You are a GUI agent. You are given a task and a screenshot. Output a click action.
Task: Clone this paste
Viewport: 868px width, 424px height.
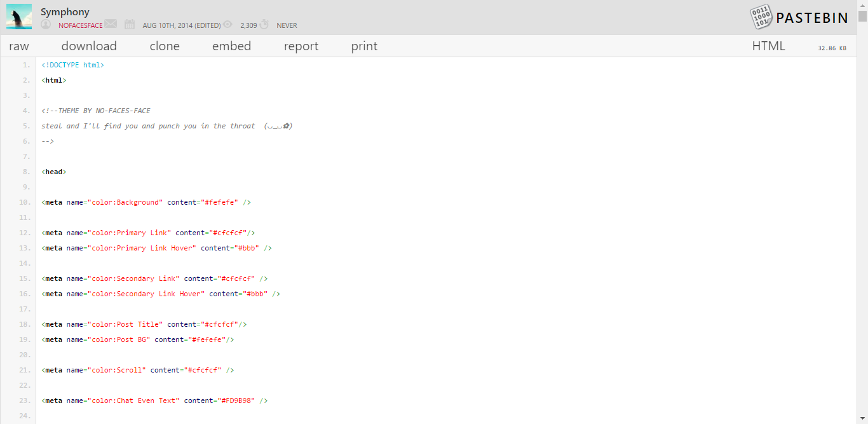coord(165,46)
